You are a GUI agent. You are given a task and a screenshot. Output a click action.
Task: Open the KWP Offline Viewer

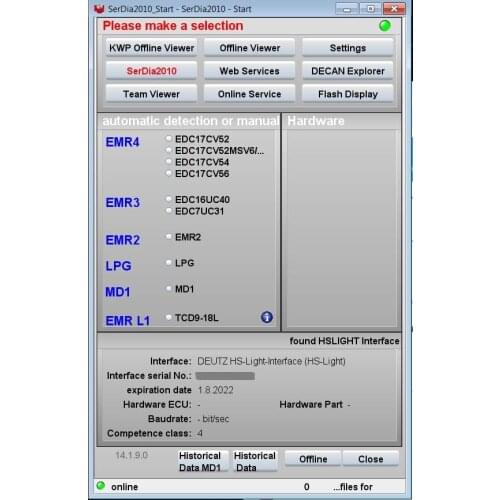(x=151, y=48)
